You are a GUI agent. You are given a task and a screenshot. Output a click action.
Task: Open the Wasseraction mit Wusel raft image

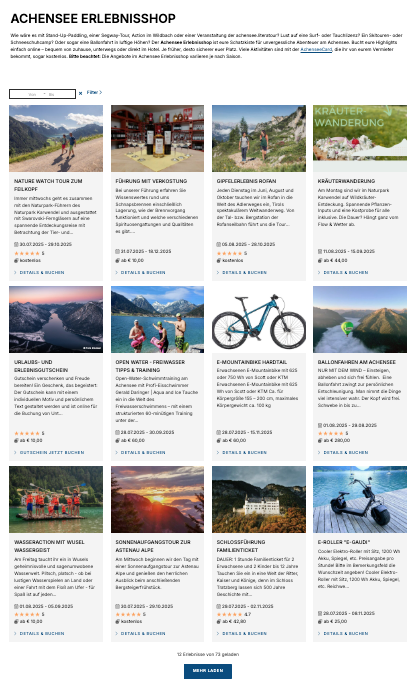point(56,500)
